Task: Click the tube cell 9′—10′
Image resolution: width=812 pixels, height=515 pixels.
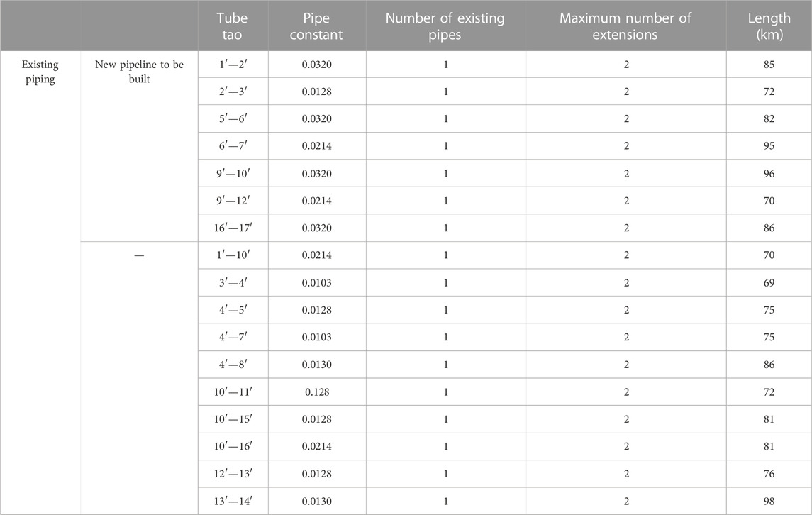Action: click(233, 173)
